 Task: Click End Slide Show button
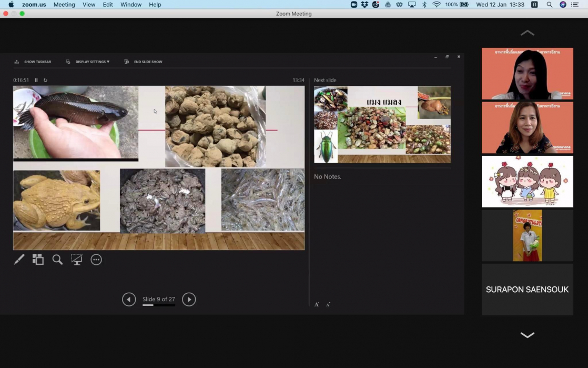point(143,62)
